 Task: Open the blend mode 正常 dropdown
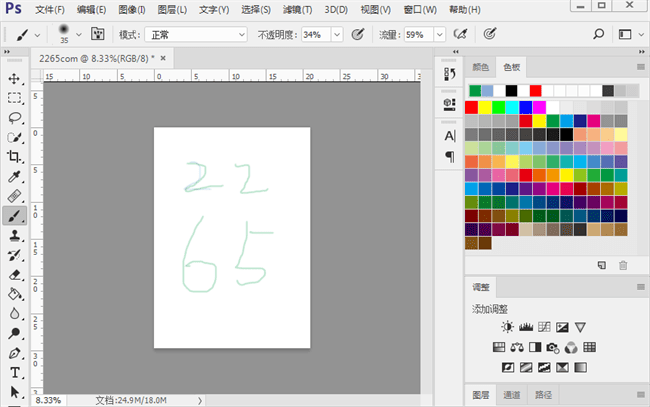tap(196, 34)
